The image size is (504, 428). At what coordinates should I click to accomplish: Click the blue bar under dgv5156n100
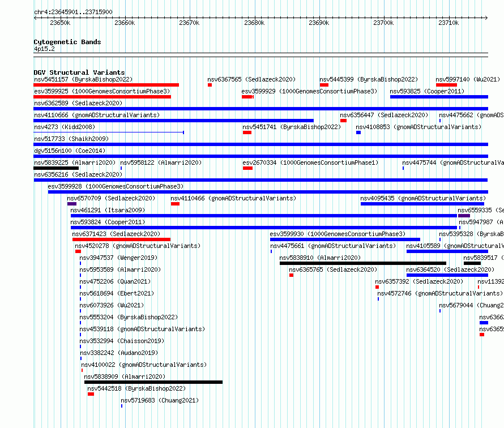260,156
